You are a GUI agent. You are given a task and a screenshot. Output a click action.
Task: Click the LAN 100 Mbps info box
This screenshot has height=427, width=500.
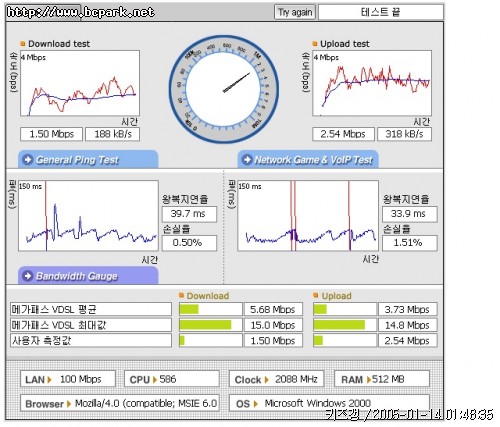coord(68,379)
